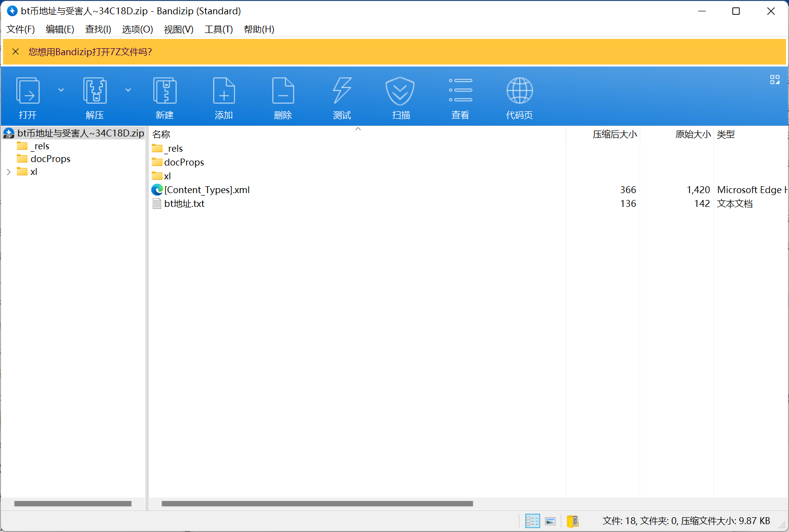Click the Delete (删除) toolbar icon

click(283, 91)
